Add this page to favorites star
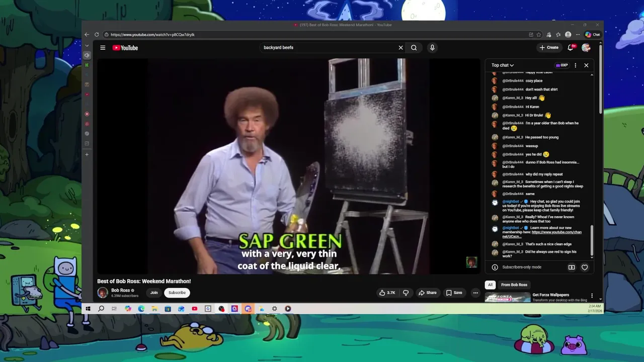 [x=539, y=35]
